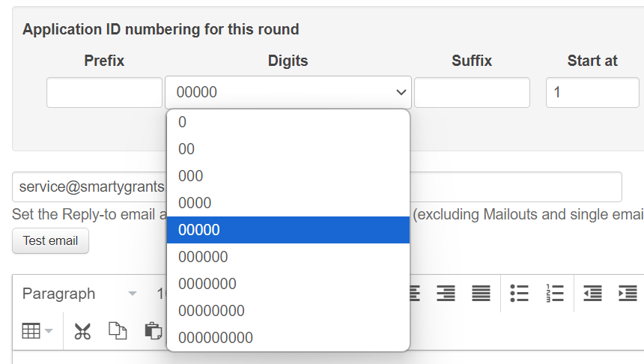Image resolution: width=644 pixels, height=364 pixels.
Task: Click the Prefix input field
Action: click(104, 92)
